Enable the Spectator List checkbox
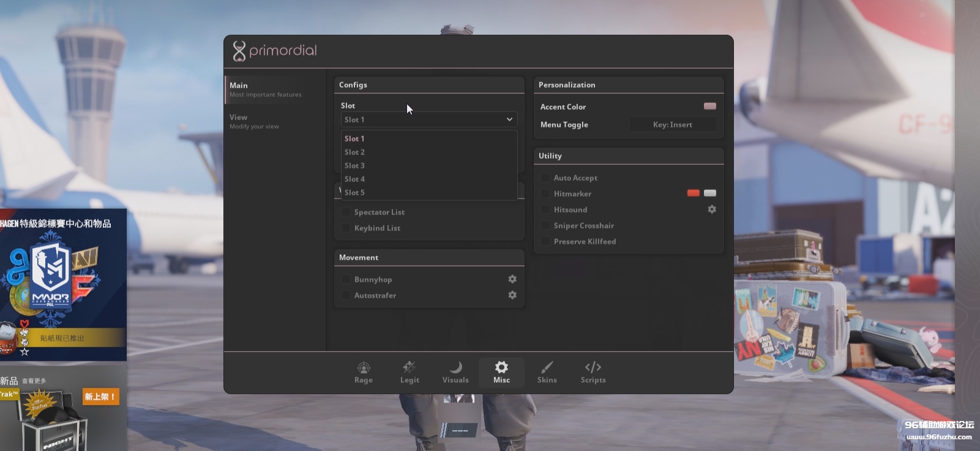This screenshot has width=980, height=451. tap(346, 212)
